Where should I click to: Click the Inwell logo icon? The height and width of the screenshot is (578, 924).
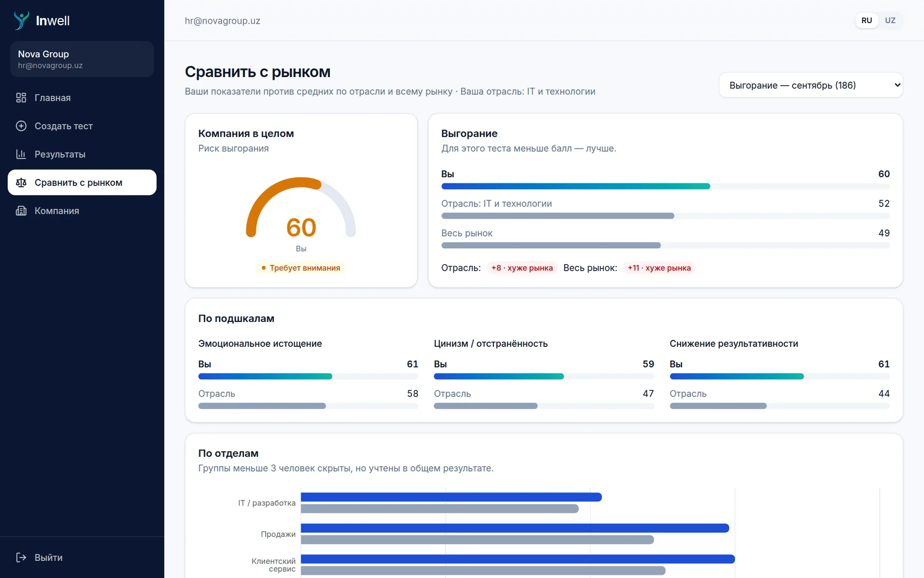(21, 20)
